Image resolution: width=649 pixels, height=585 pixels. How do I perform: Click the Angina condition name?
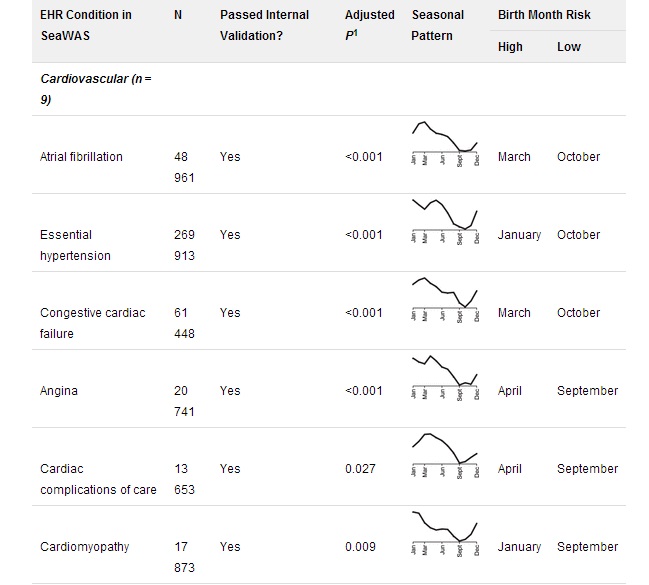(x=58, y=391)
